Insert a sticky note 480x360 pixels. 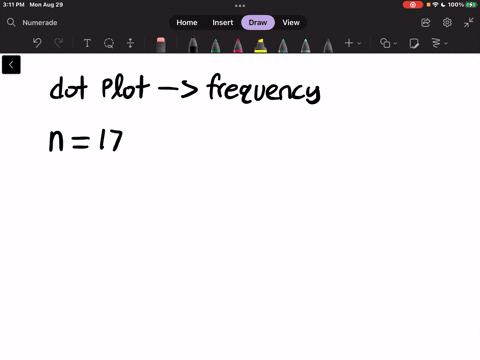[x=414, y=43]
